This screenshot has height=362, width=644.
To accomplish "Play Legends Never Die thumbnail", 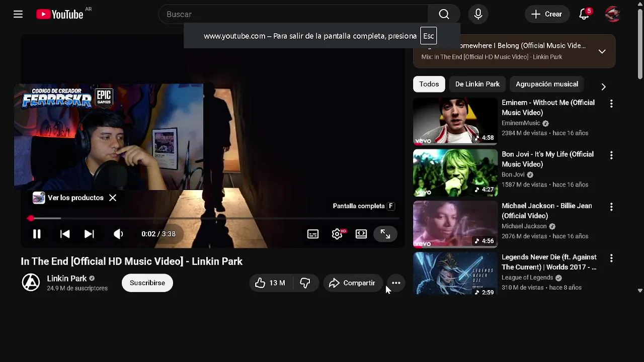I will (455, 274).
